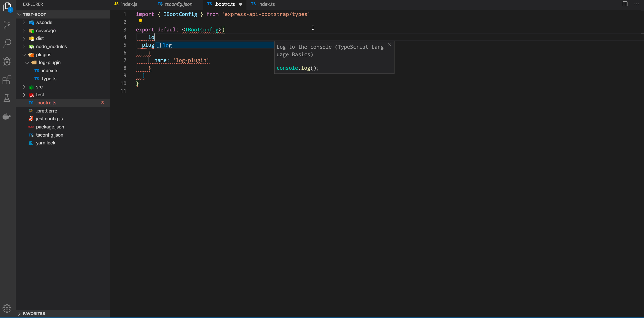Expand the .vscode folder
644x318 pixels.
pyautogui.click(x=24, y=23)
